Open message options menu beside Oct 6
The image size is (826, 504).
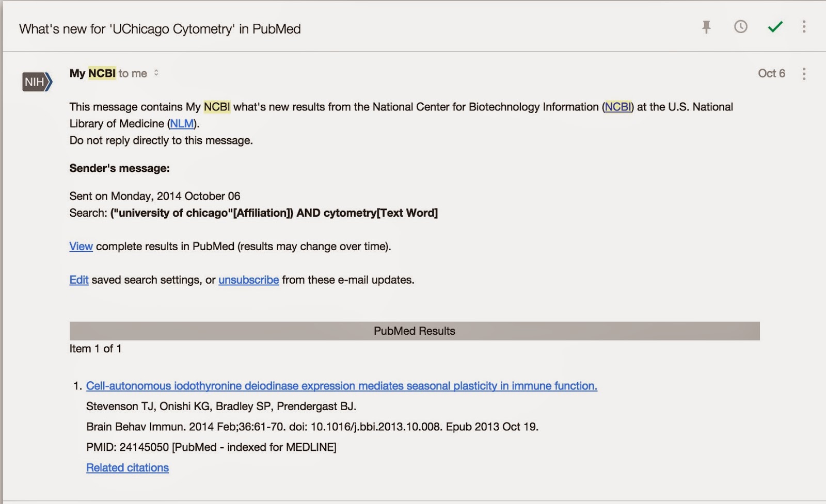pos(804,74)
